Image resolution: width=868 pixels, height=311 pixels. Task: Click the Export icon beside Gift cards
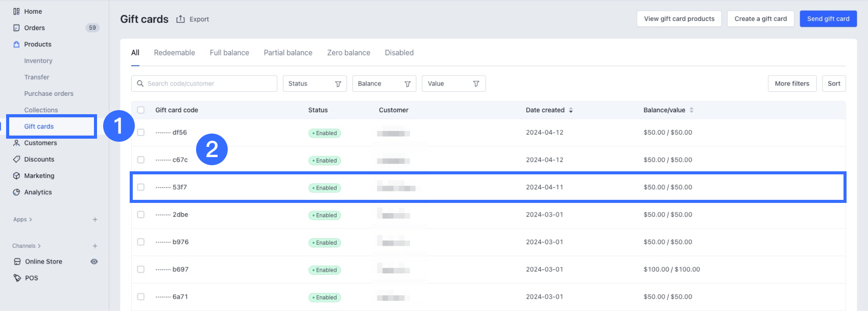[x=181, y=19]
